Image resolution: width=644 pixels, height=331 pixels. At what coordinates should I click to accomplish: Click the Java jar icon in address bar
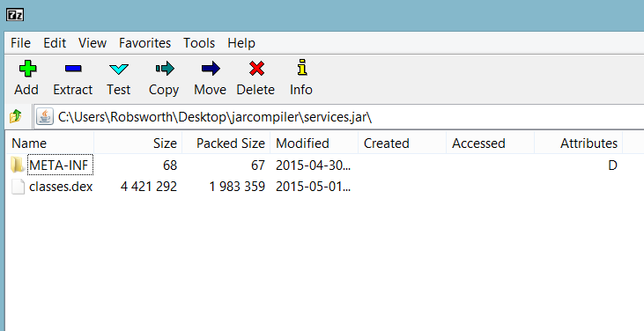pos(44,116)
